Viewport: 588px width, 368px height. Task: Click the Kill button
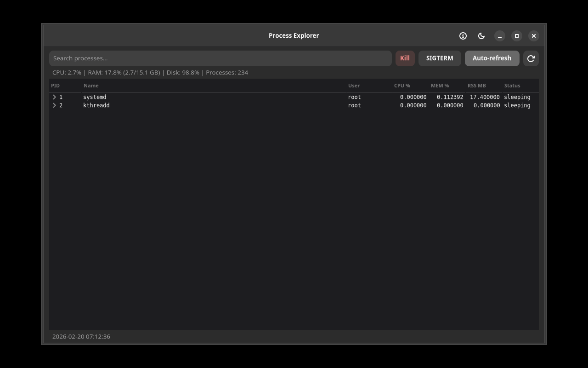click(x=405, y=58)
